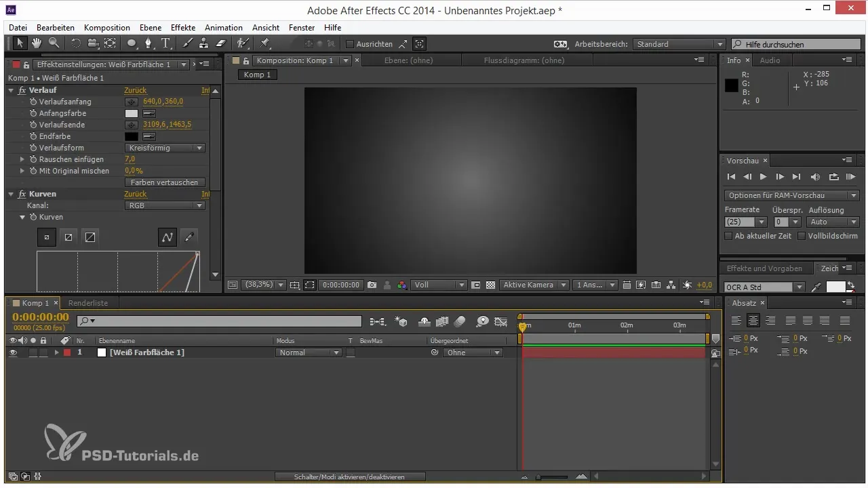Switch to the Audio panel tab

[x=770, y=60]
